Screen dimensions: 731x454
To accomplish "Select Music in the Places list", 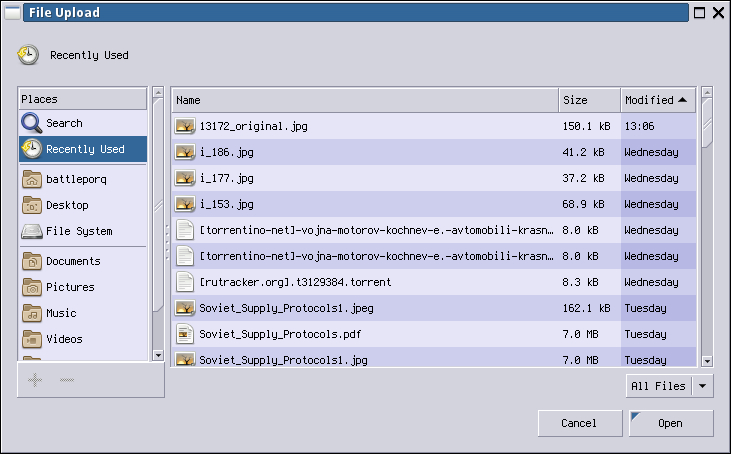I will pos(83,313).
